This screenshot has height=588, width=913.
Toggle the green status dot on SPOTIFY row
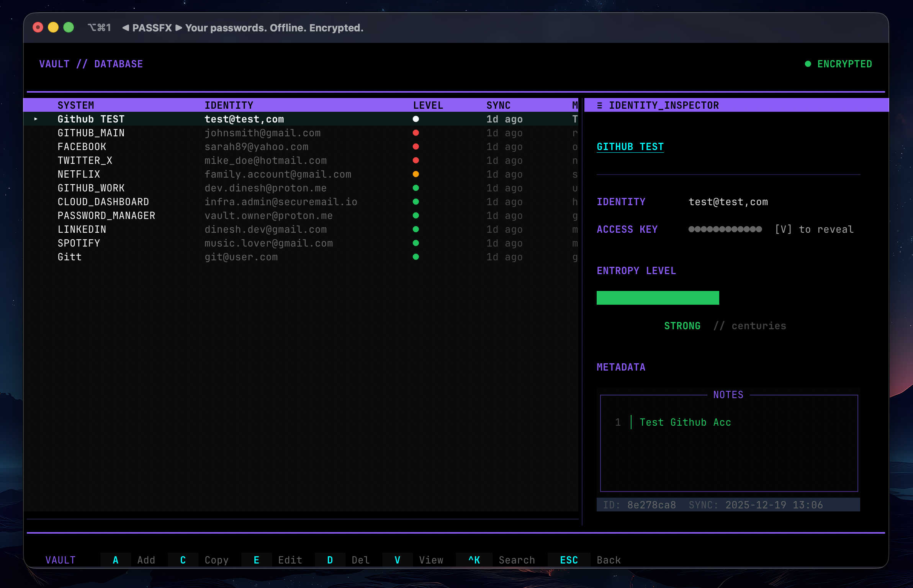pyautogui.click(x=416, y=243)
